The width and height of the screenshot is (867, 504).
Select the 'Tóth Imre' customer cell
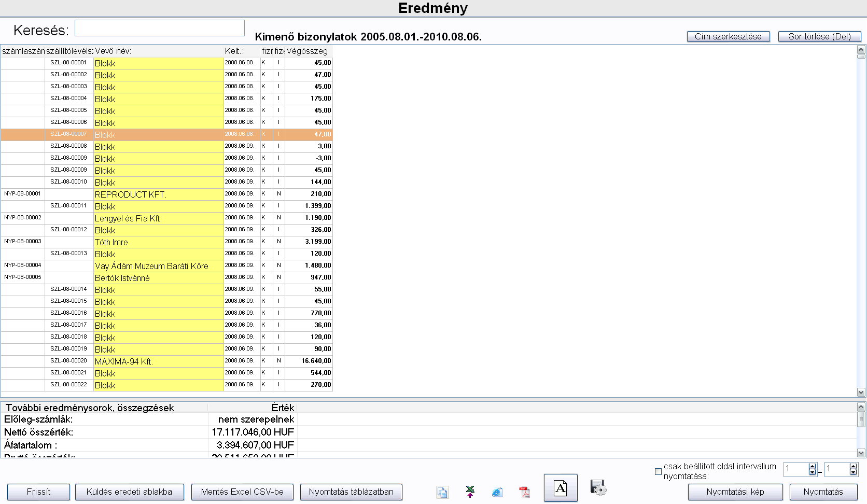point(158,242)
